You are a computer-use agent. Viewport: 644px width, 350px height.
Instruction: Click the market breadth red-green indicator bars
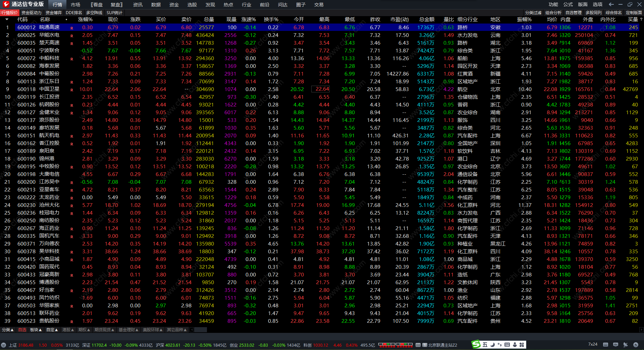coord(395,345)
